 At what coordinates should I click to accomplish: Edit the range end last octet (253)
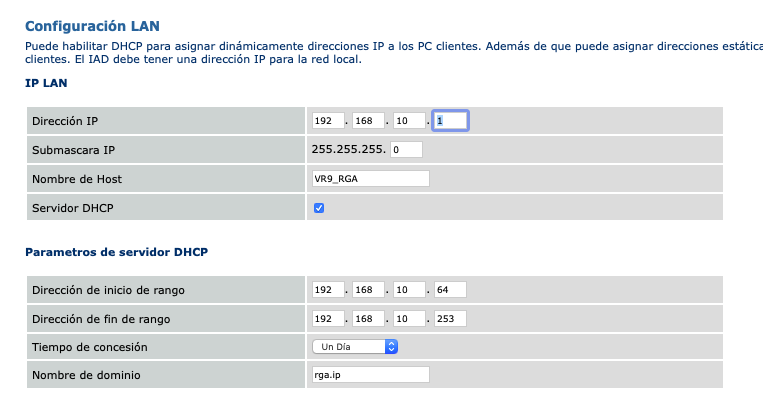450,319
